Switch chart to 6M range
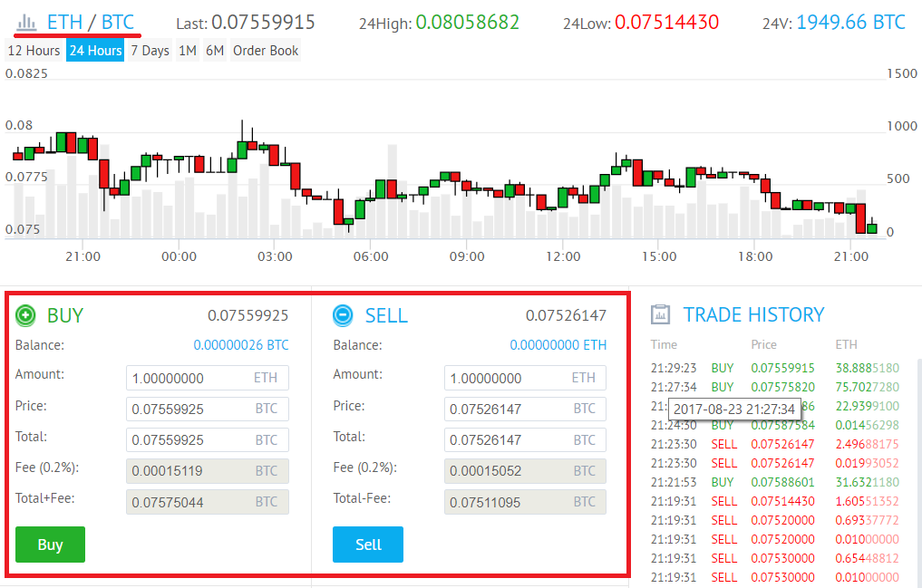 point(215,51)
